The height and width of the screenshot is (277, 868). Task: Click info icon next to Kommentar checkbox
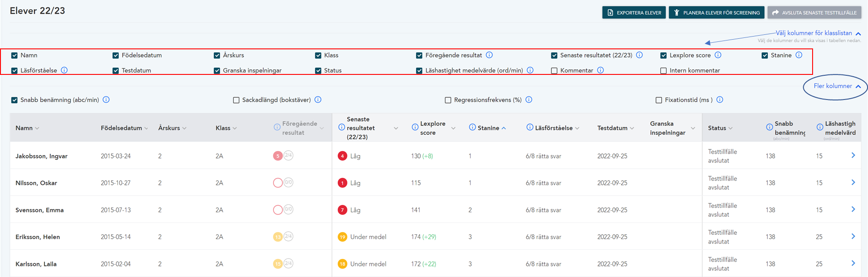pos(601,70)
